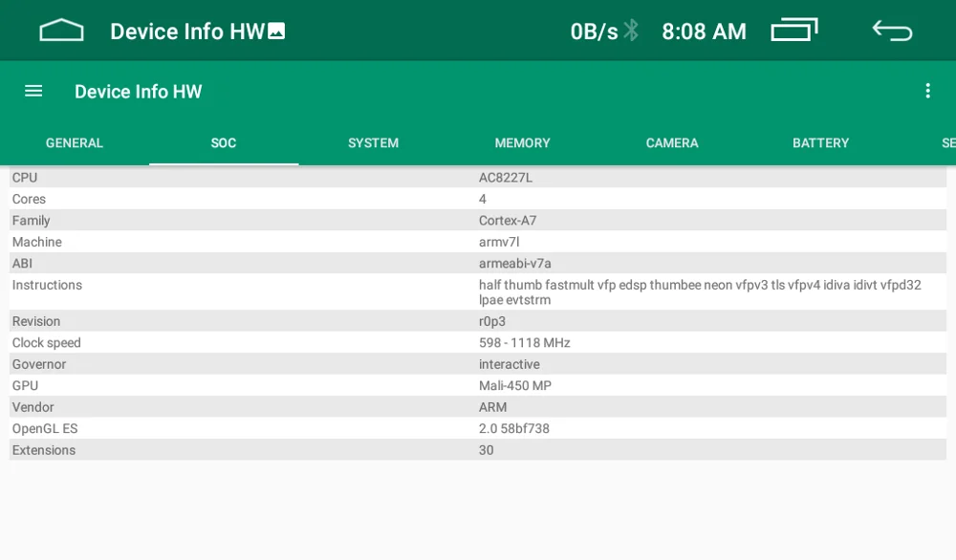Open the hamburger navigation menu
956x560 pixels.
tap(33, 92)
